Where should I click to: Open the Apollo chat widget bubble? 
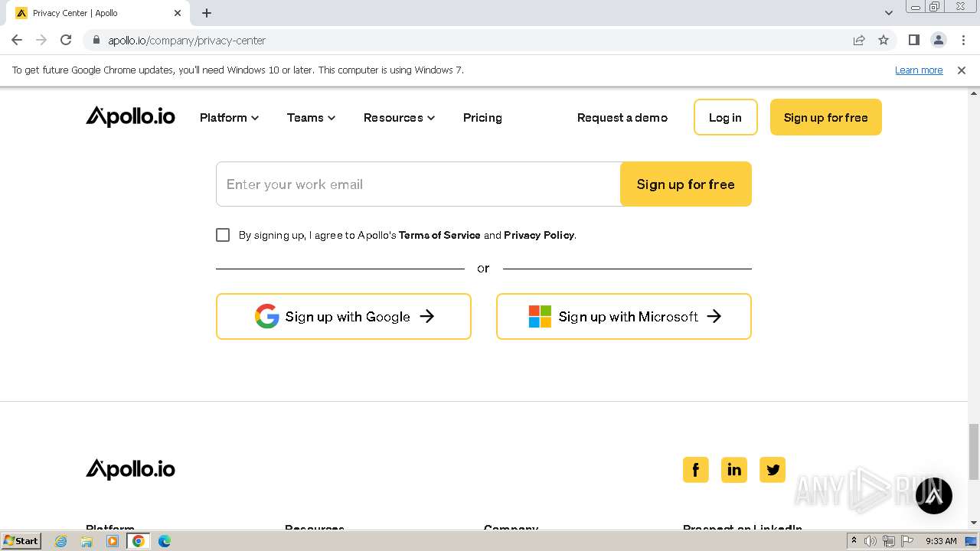click(933, 495)
